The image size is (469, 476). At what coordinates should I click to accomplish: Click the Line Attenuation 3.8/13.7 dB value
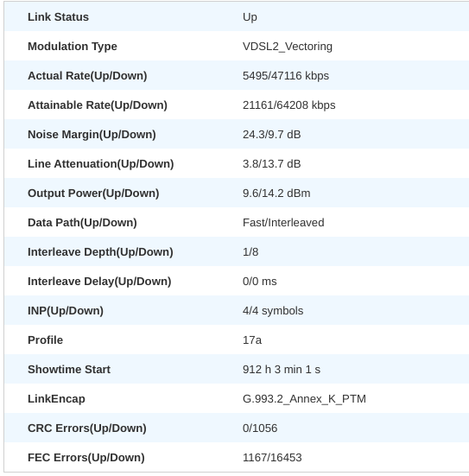click(272, 164)
